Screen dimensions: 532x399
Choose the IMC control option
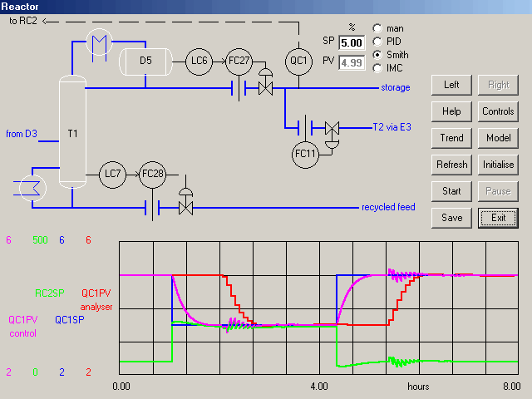[378, 68]
